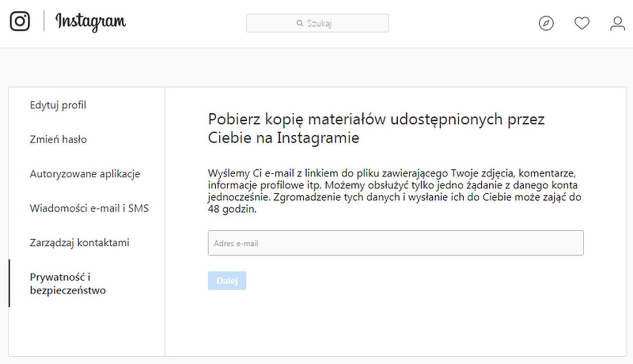
Task: Open the Explore compass icon
Action: [x=546, y=23]
